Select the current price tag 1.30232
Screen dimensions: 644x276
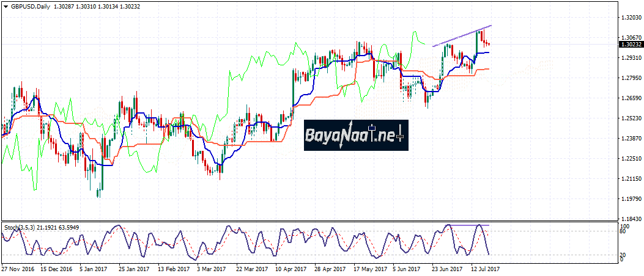[630, 45]
